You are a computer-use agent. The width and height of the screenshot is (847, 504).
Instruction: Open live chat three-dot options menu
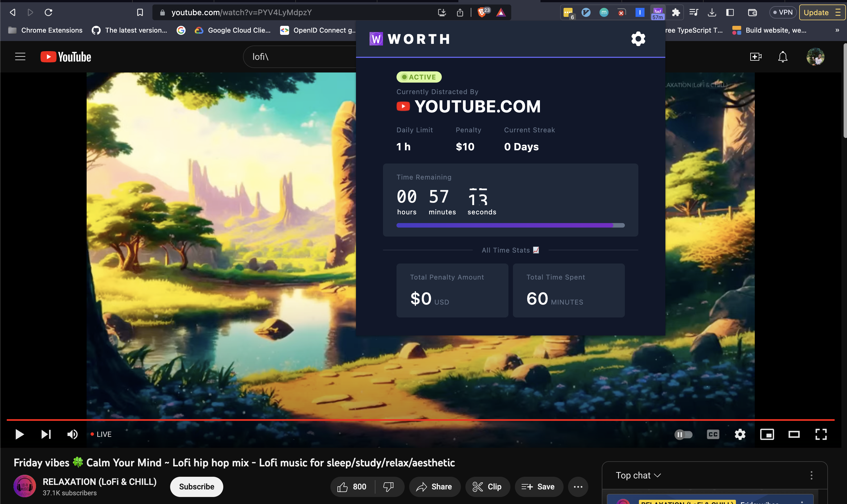coord(811,475)
